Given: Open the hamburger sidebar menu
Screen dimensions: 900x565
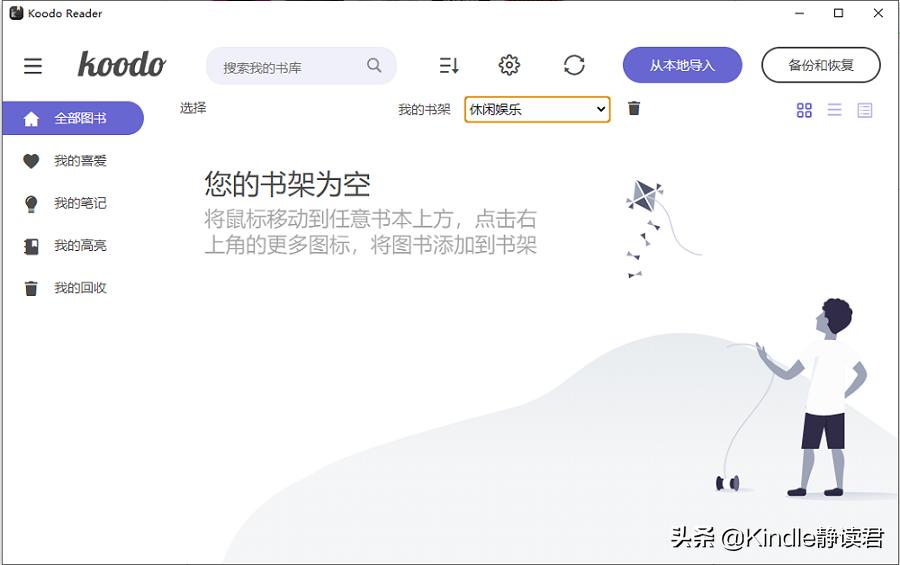Looking at the screenshot, I should 33,65.
